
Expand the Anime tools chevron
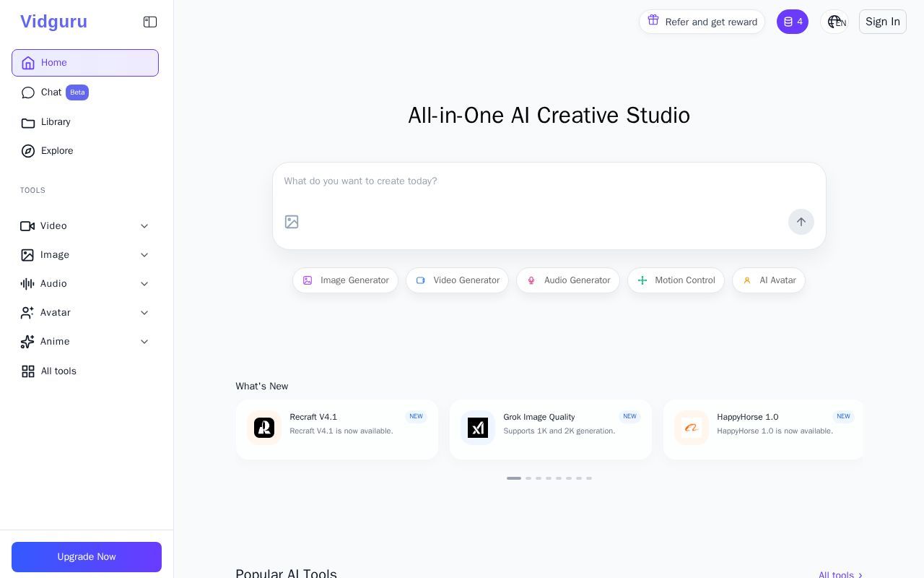click(144, 342)
